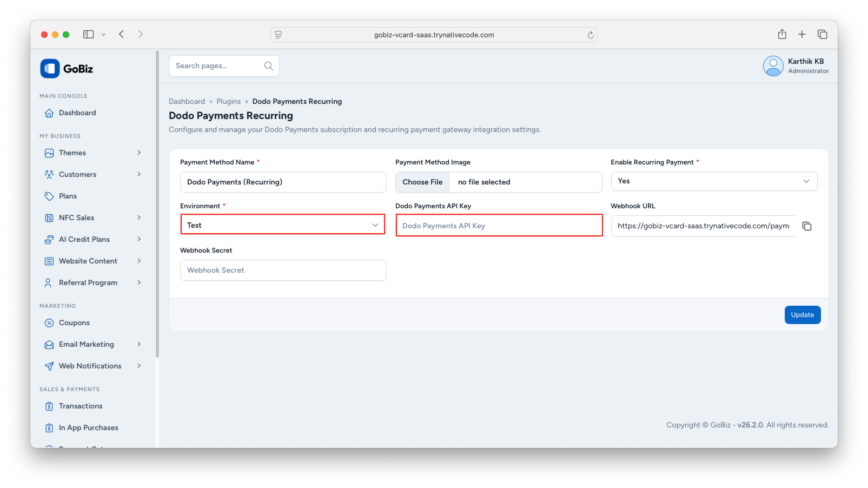This screenshot has height=488, width=868.
Task: Expand the Website Content submenu chevron
Action: 139,261
